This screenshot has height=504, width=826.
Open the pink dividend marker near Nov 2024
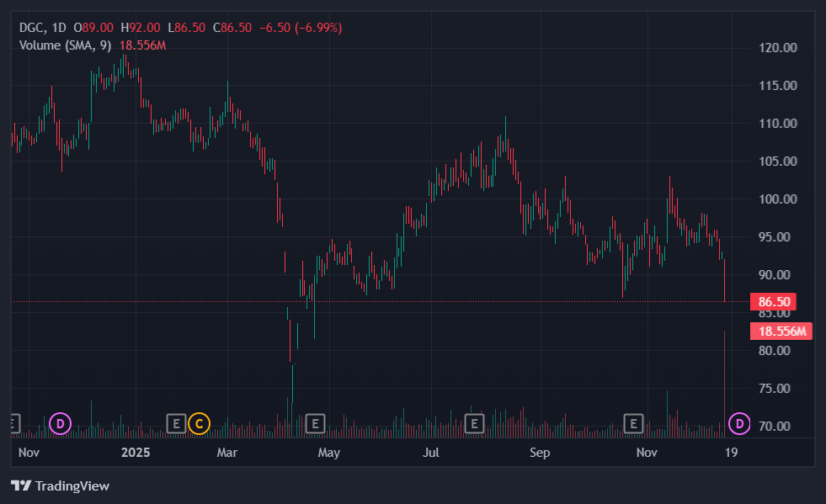pos(60,422)
